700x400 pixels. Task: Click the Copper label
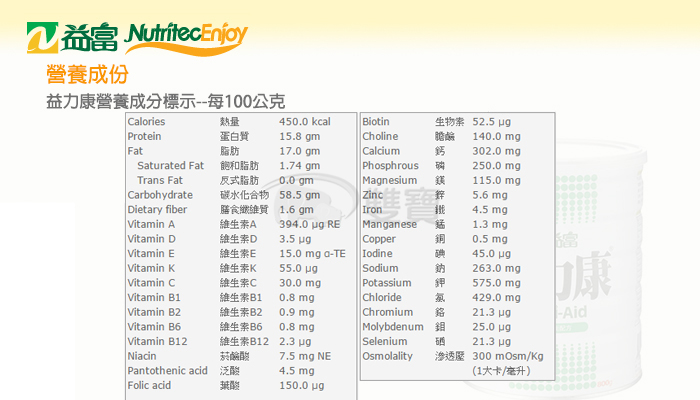pyautogui.click(x=379, y=239)
